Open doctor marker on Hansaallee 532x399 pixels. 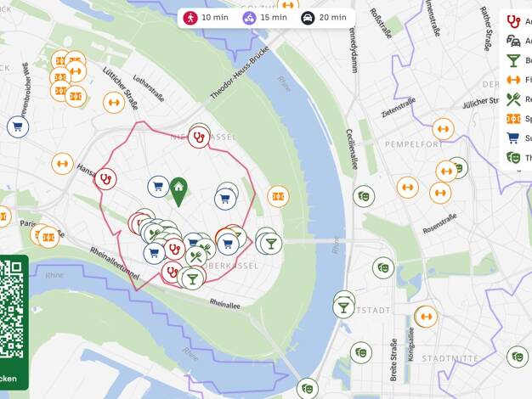pos(106,179)
